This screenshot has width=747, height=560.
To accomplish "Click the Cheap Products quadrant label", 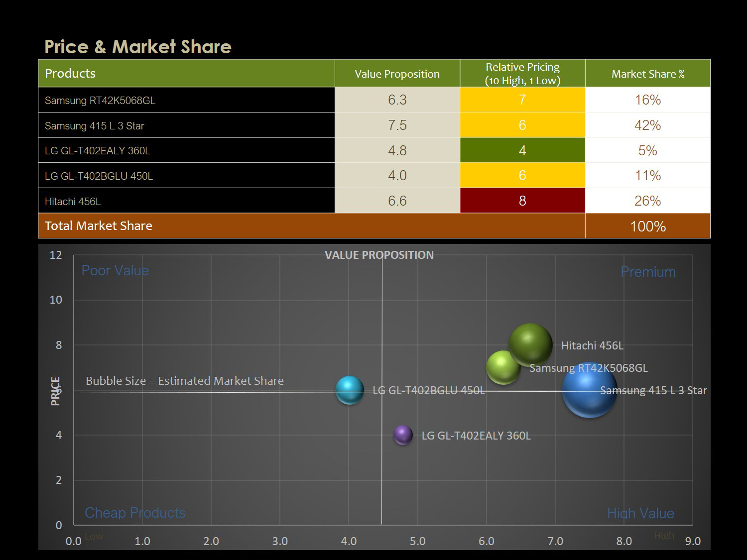I will [x=135, y=513].
